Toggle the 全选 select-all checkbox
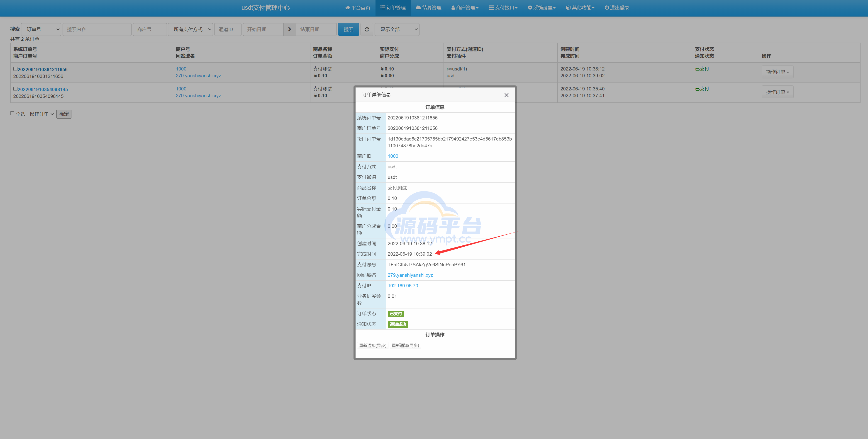The height and width of the screenshot is (439, 868). pos(12,114)
